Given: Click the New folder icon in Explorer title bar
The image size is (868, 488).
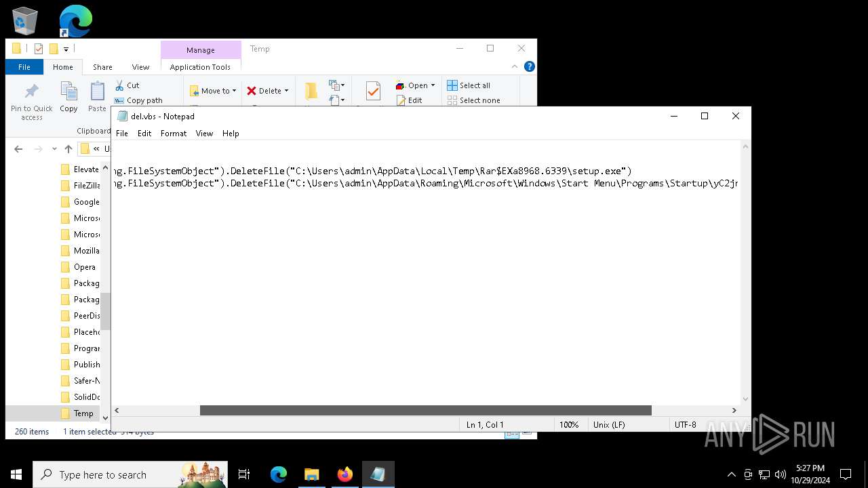Looking at the screenshot, I should [54, 49].
